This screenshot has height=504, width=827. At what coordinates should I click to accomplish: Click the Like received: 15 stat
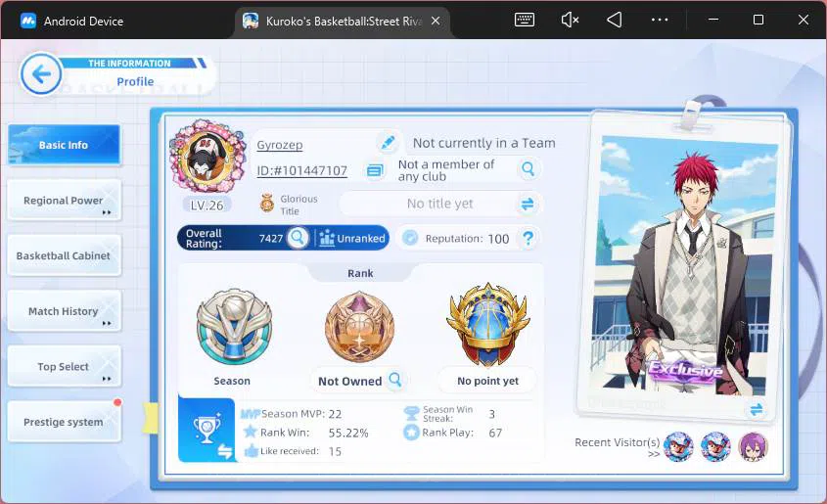293,451
